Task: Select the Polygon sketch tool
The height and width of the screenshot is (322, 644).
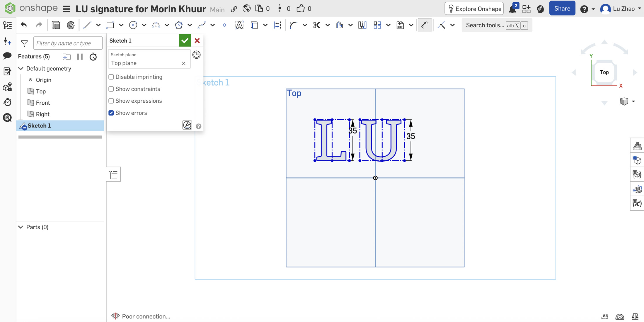Action: (179, 25)
